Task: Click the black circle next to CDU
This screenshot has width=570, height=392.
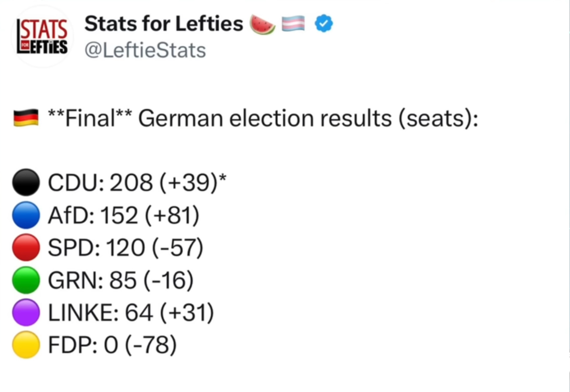Action: pos(26,182)
